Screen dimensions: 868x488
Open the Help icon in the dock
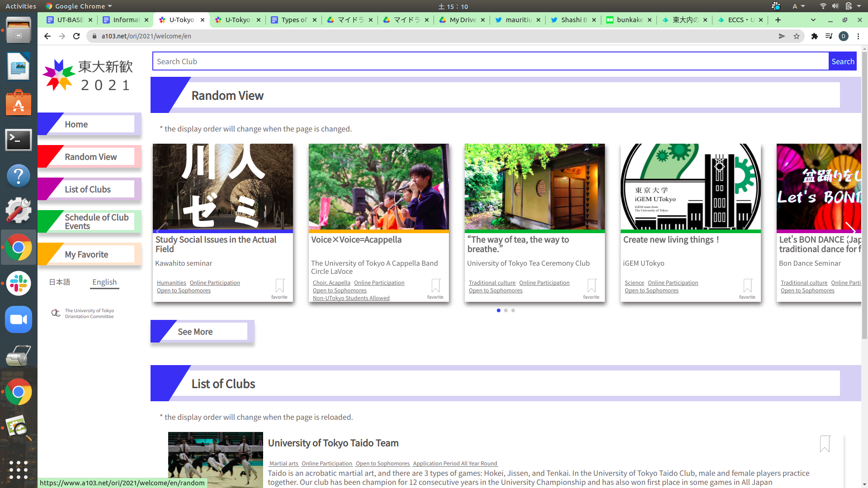19,175
